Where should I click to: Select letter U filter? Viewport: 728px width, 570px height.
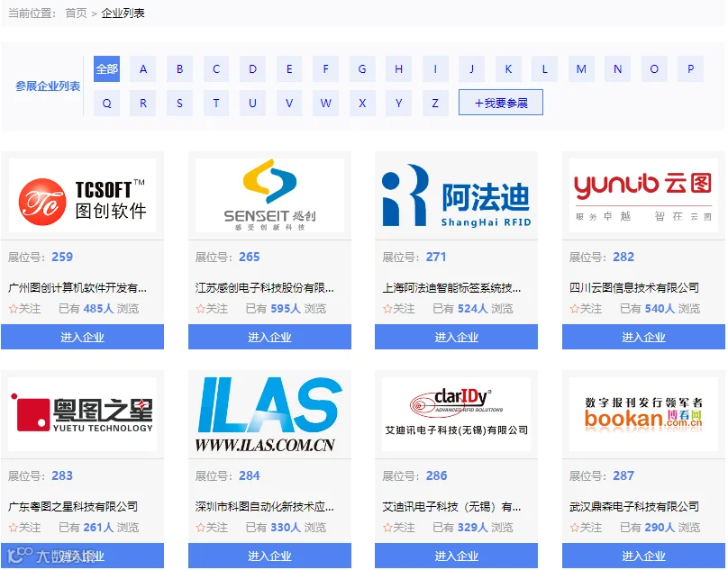(x=252, y=103)
